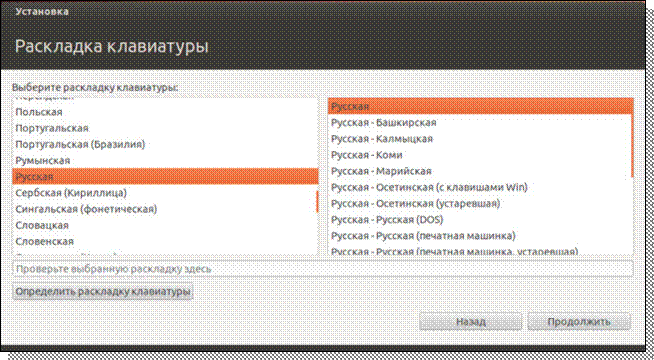This screenshot has width=654, height=360.
Task: Select Русская - Русская (DOS) variant
Action: pos(480,219)
